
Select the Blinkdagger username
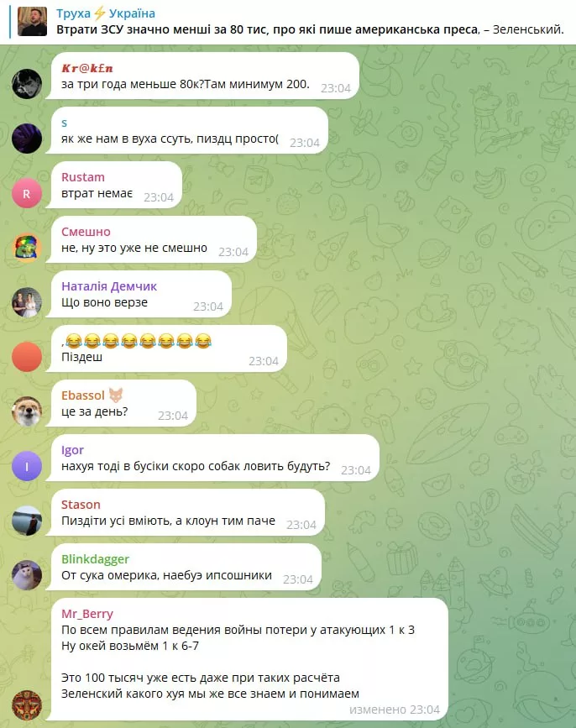coord(95,559)
